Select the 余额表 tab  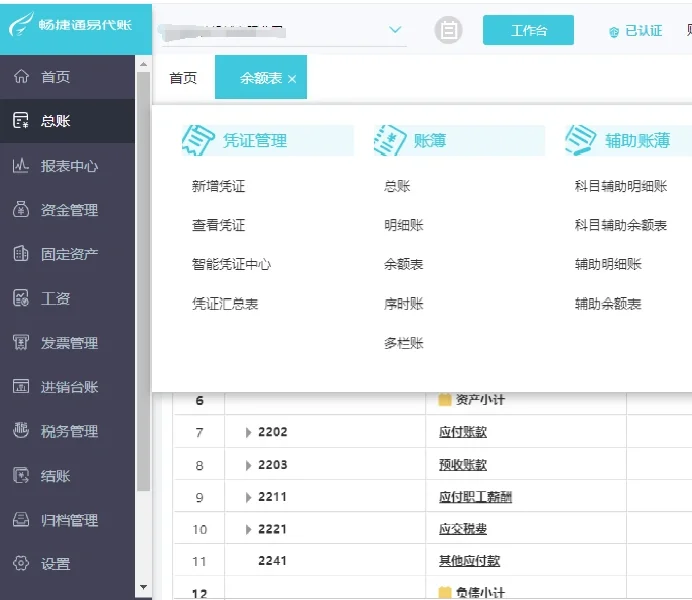pos(261,78)
